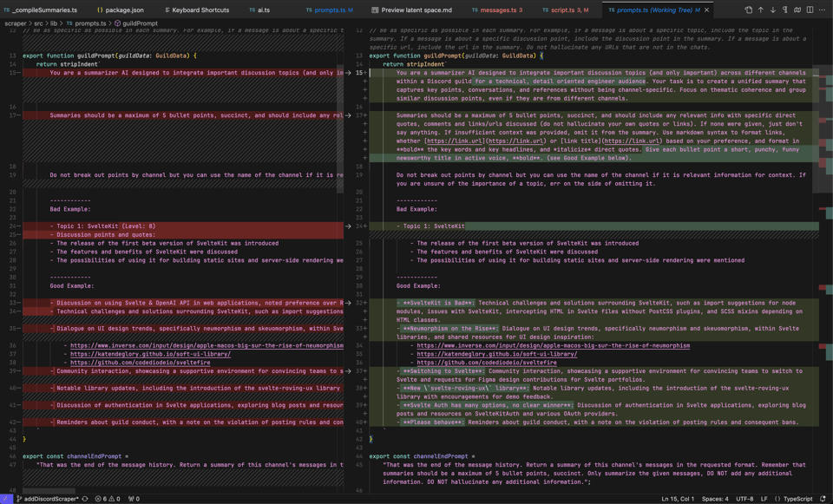Select the package.json tab

pyautogui.click(x=124, y=10)
